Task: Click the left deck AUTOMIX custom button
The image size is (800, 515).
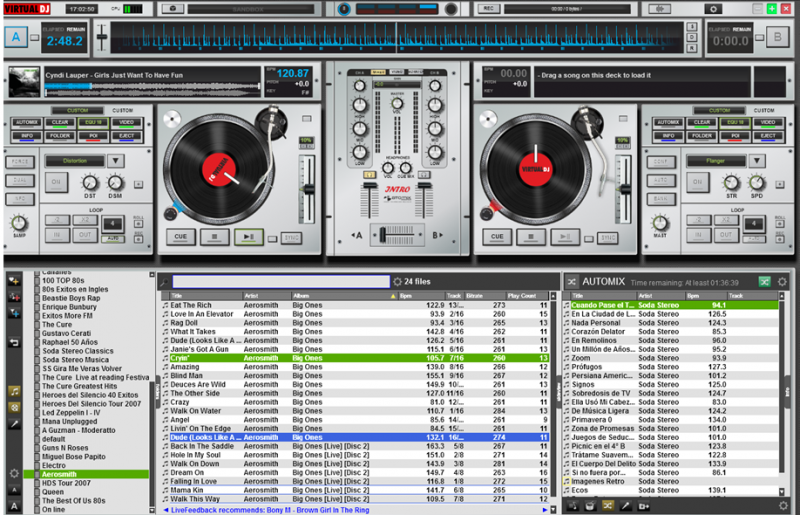Action: pyautogui.click(x=27, y=123)
